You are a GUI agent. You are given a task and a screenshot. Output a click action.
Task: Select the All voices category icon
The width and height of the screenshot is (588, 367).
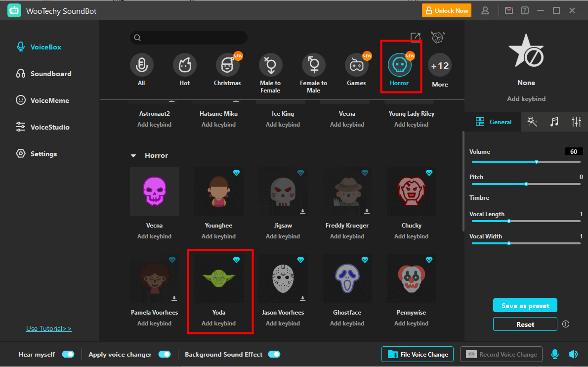141,65
